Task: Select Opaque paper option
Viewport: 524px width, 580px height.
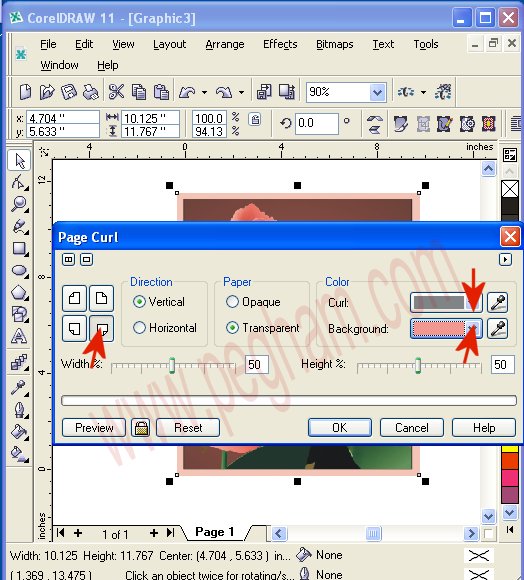Action: [232, 302]
